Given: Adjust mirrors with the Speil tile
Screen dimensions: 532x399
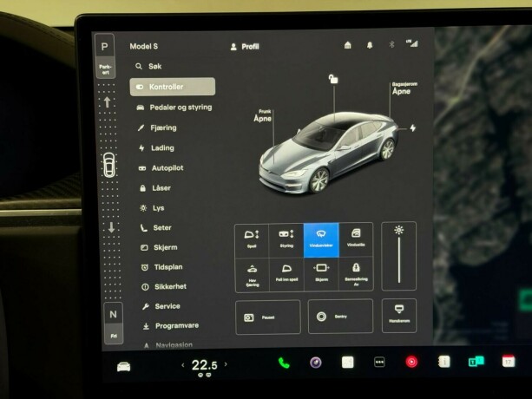Looking at the screenshot, I should click(252, 239).
